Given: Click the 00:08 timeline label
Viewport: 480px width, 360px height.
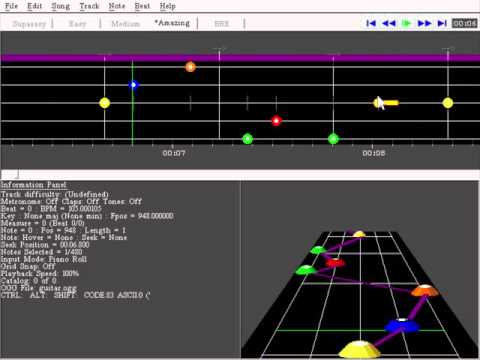Looking at the screenshot, I should coord(374,153).
